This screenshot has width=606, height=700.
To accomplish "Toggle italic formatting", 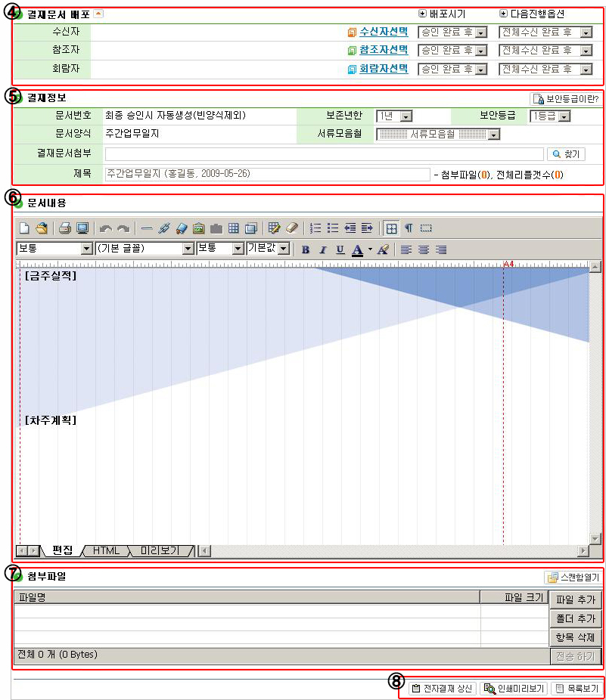I will (x=323, y=249).
